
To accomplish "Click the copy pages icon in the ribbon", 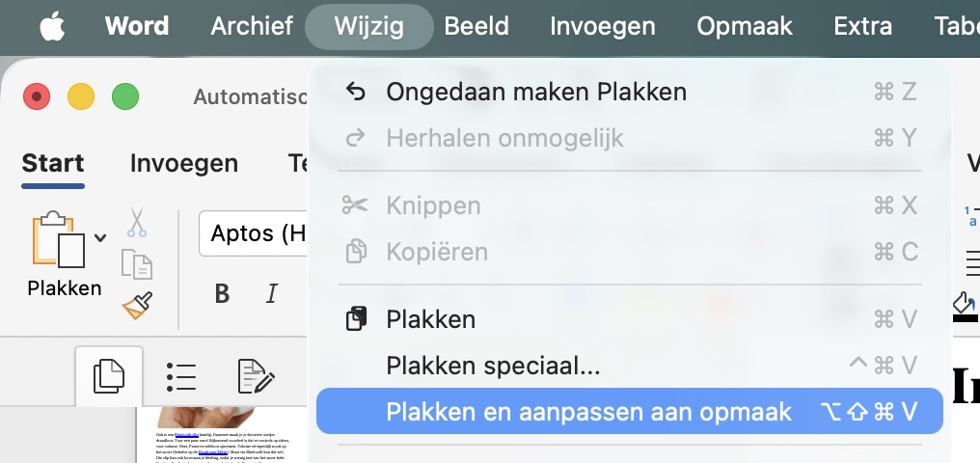I will click(136, 263).
